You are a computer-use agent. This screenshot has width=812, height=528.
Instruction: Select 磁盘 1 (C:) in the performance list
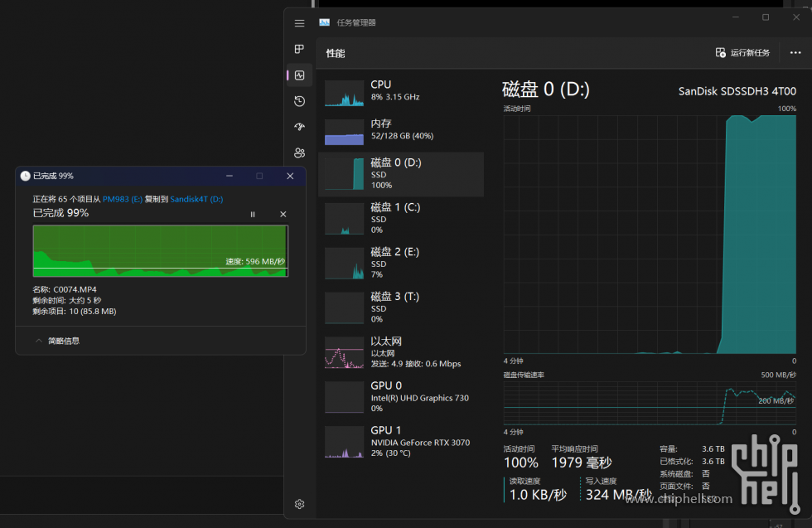(401, 219)
